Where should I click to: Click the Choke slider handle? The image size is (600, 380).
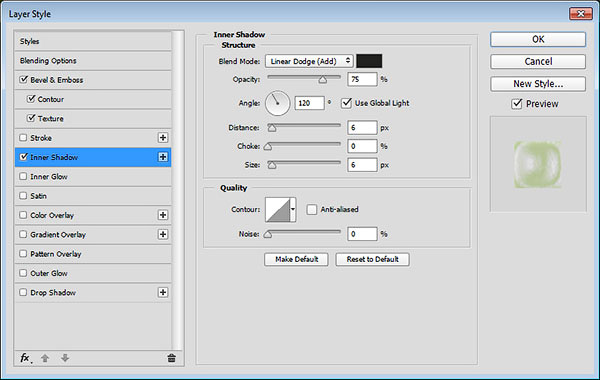pos(268,146)
